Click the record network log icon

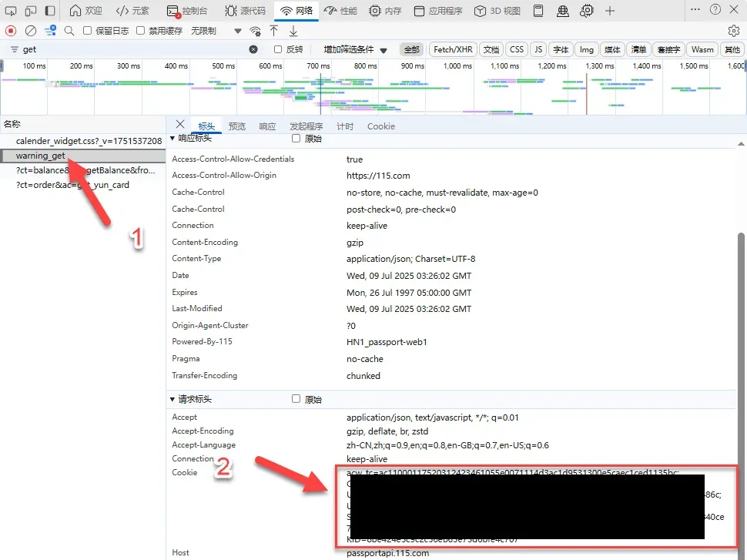click(x=11, y=31)
